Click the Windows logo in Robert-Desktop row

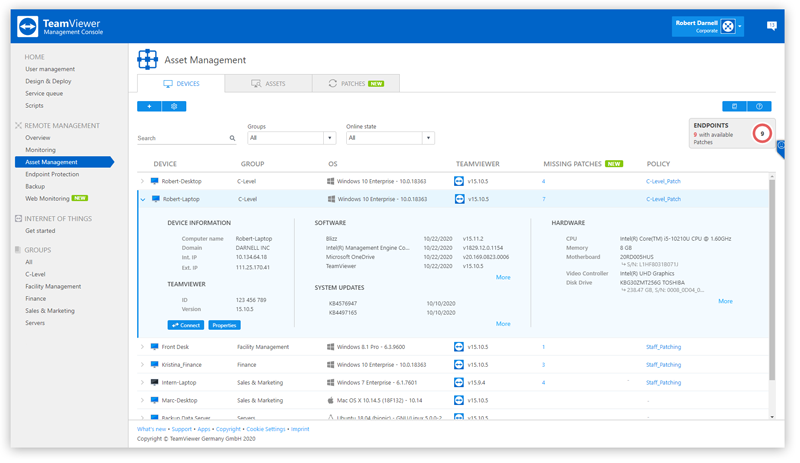coord(331,181)
